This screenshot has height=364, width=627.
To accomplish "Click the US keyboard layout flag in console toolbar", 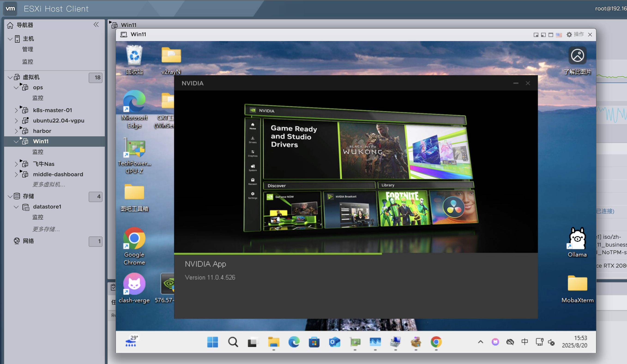I will [559, 35].
